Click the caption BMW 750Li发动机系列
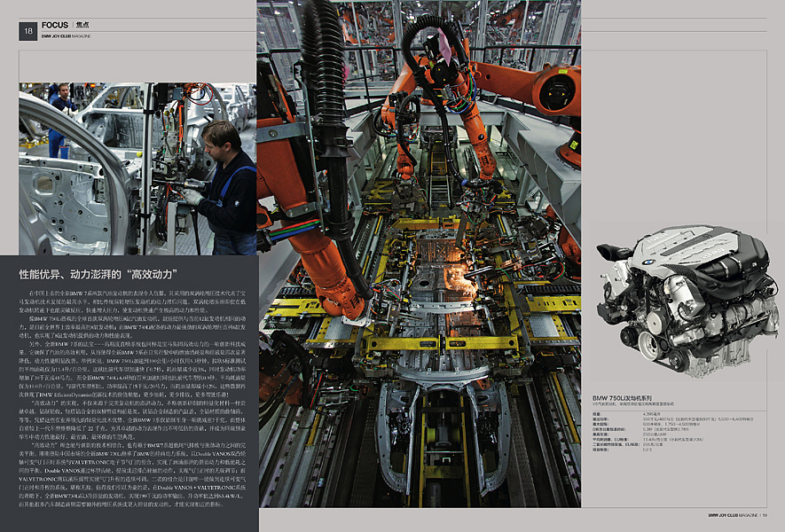This screenshot has width=785, height=532. point(623,398)
